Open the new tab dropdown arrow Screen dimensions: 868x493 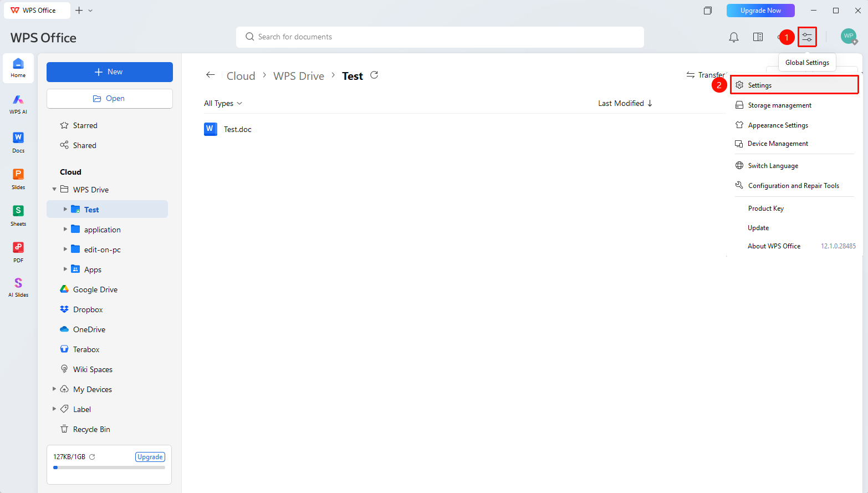click(90, 11)
